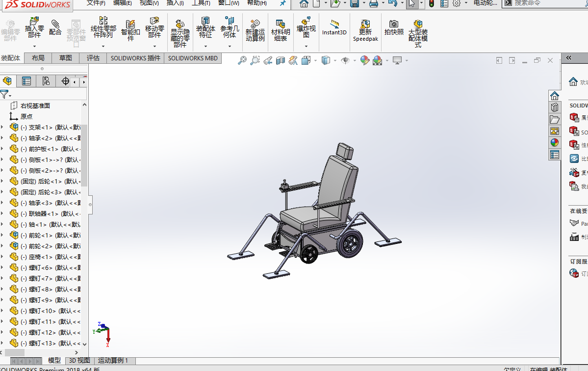The height and width of the screenshot is (371, 588).
Task: Select the Move Component (移动零部件) tool
Action: (x=154, y=27)
